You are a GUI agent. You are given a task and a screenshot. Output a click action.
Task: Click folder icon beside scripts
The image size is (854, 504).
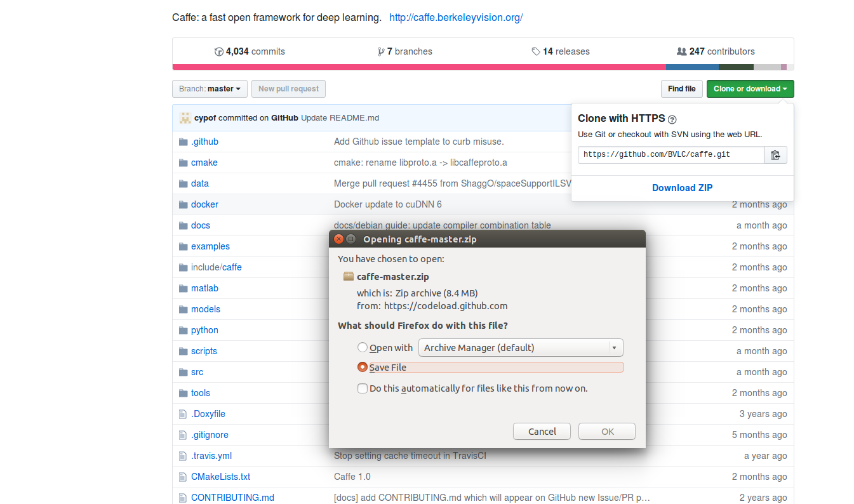pos(183,351)
